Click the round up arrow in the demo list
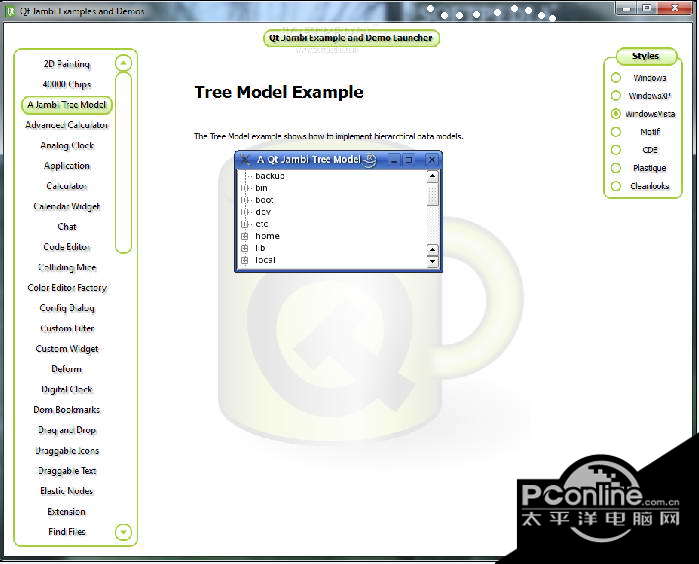 (x=123, y=63)
